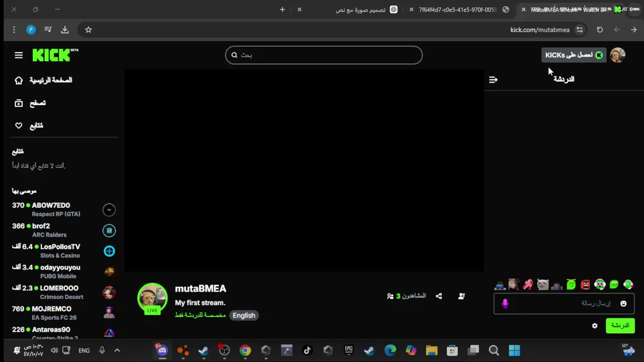Screen dimensions: 644x362
Task: Open site settings icon beside the URL
Action: pos(580,30)
